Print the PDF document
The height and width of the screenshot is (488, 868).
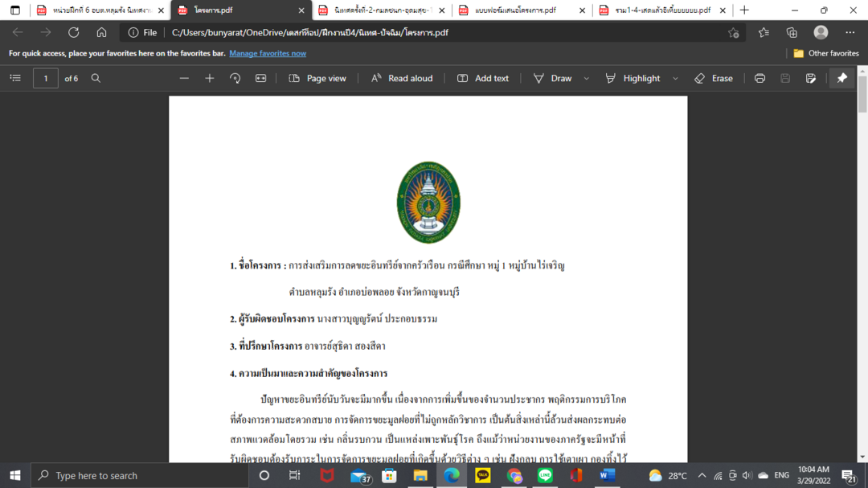tap(759, 78)
